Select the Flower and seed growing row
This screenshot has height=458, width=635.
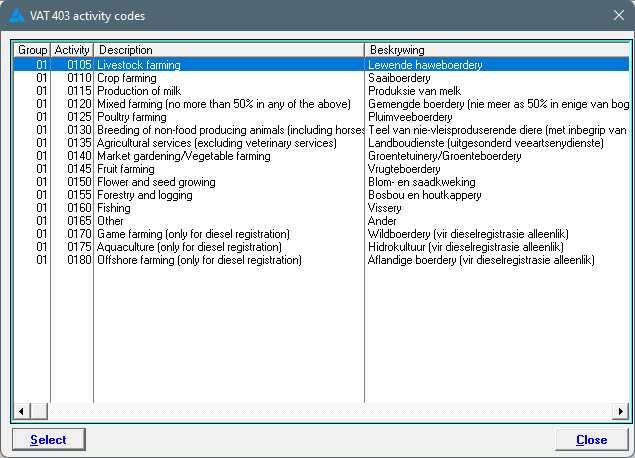tap(321, 182)
